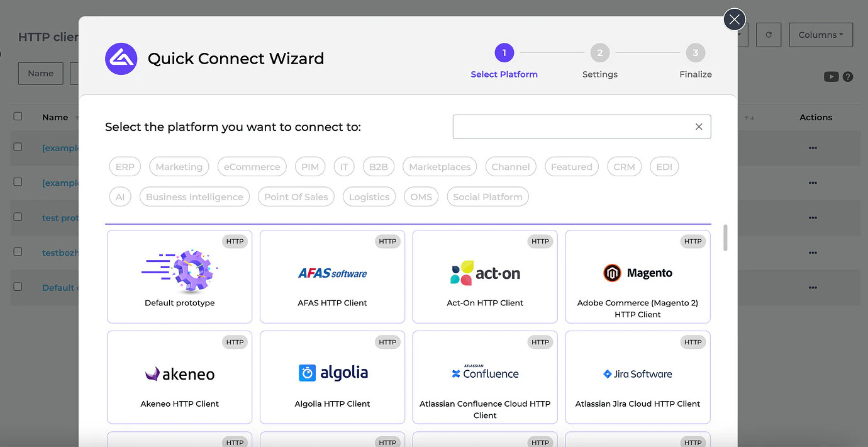Pick Adobe Commerce (Magento 2) HTTP Client
Screen dimensions: 868x447
click(638, 276)
